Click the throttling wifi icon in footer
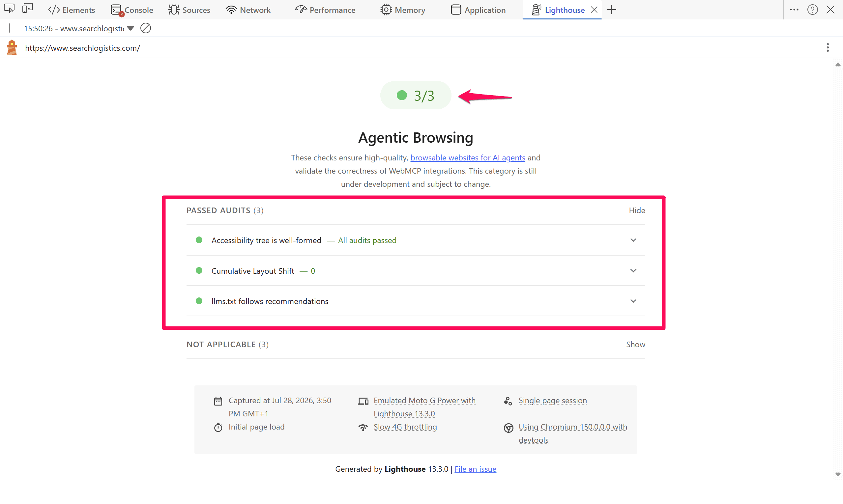The image size is (843, 504). tap(363, 427)
